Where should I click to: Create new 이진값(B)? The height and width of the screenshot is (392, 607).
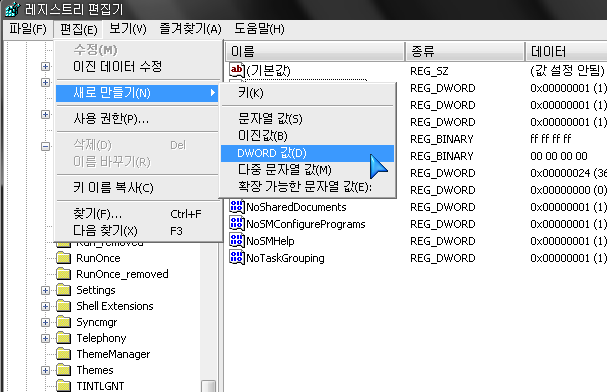307,136
